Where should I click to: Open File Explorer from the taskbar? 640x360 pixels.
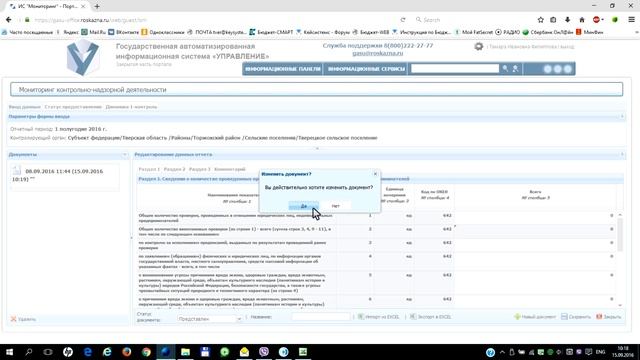coord(185,352)
